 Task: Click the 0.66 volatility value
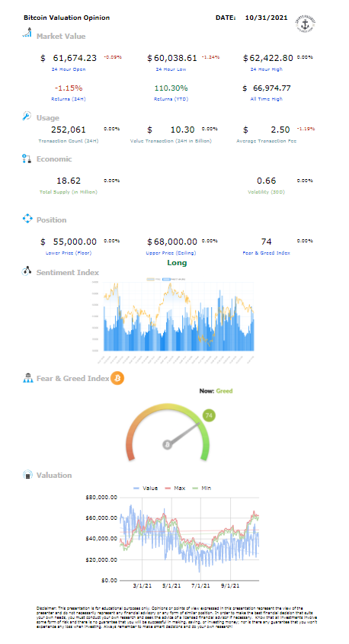[x=267, y=181]
